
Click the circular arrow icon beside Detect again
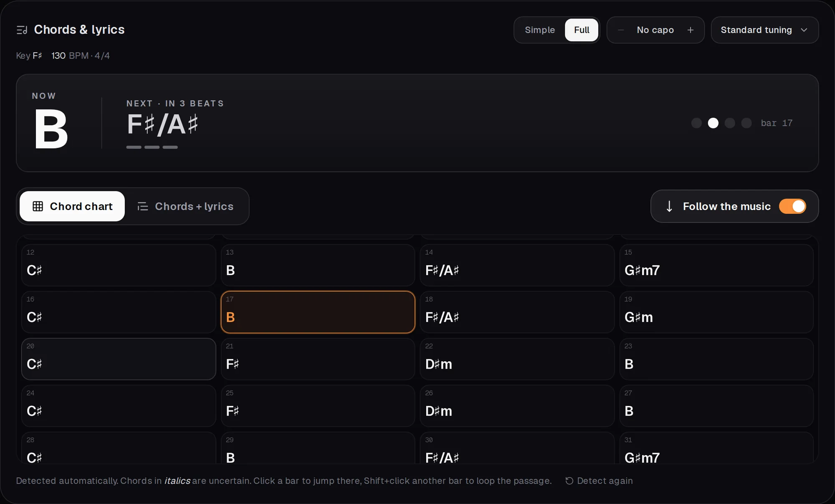569,481
